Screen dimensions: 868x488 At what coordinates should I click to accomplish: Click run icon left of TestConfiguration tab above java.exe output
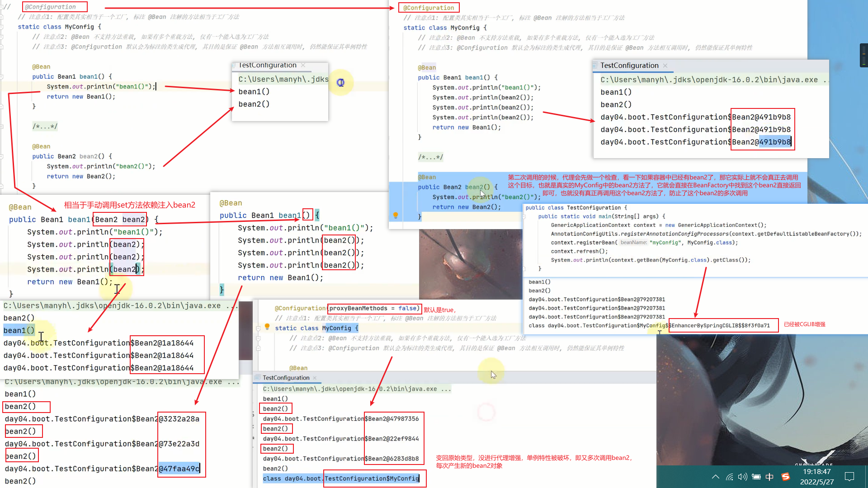[x=257, y=378]
